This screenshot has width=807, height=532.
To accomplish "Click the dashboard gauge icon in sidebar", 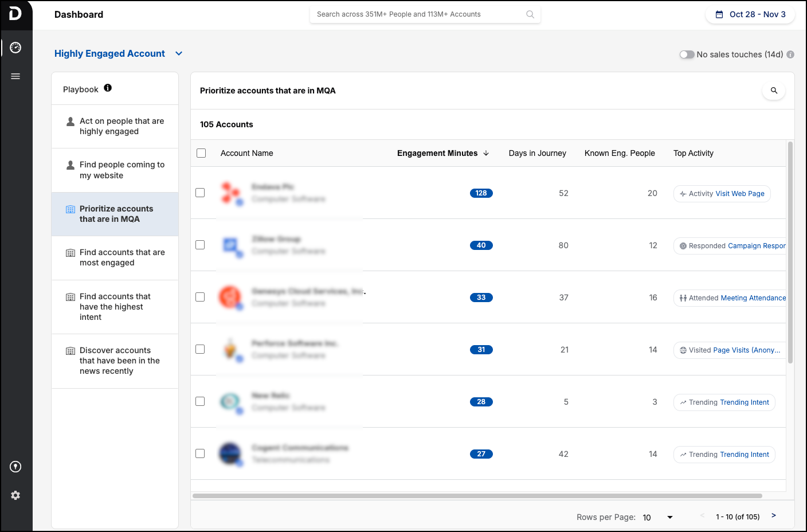I will (15, 48).
